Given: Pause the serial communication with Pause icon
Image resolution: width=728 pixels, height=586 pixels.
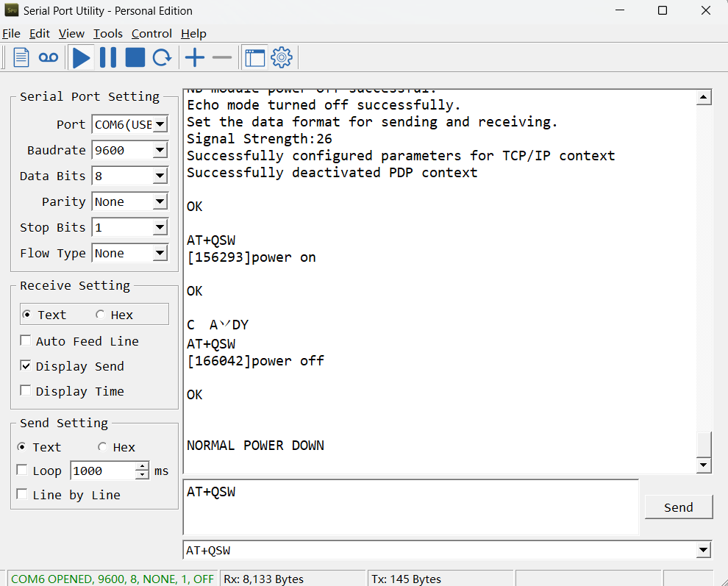Looking at the screenshot, I should (x=108, y=57).
